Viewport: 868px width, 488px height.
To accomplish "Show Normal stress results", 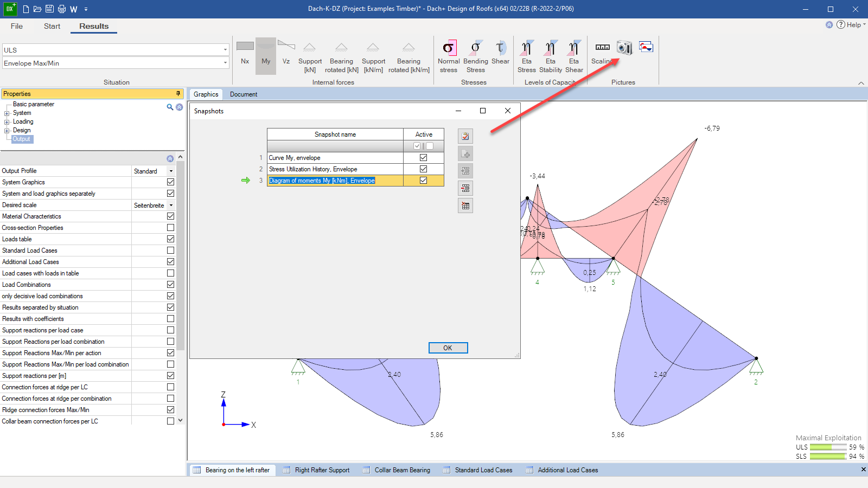I will coord(449,56).
